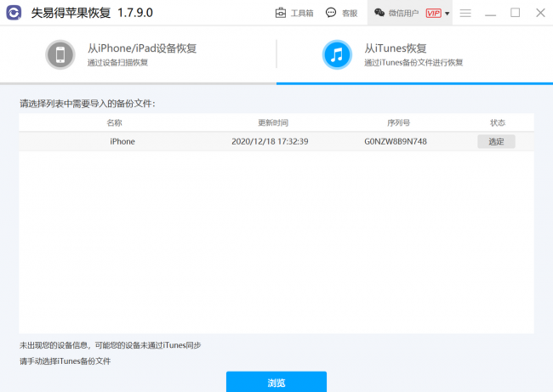Switch to 从iTunes恢复 tab
This screenshot has width=553, height=392.
pos(414,54)
